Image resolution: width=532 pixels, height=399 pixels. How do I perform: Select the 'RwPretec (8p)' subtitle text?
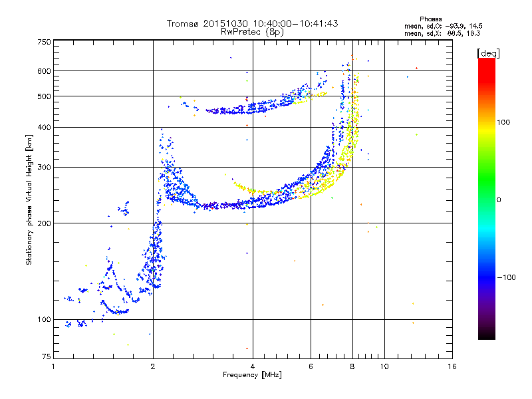(x=252, y=32)
